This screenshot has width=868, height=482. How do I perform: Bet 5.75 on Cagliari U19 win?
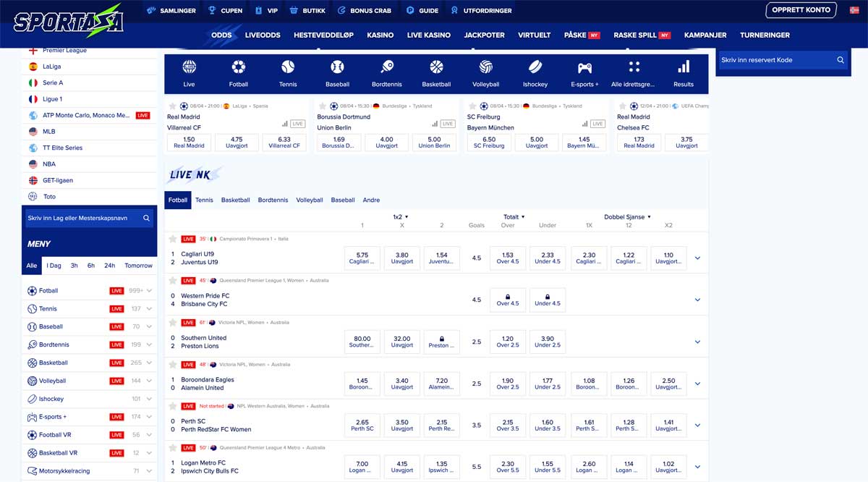(362, 258)
